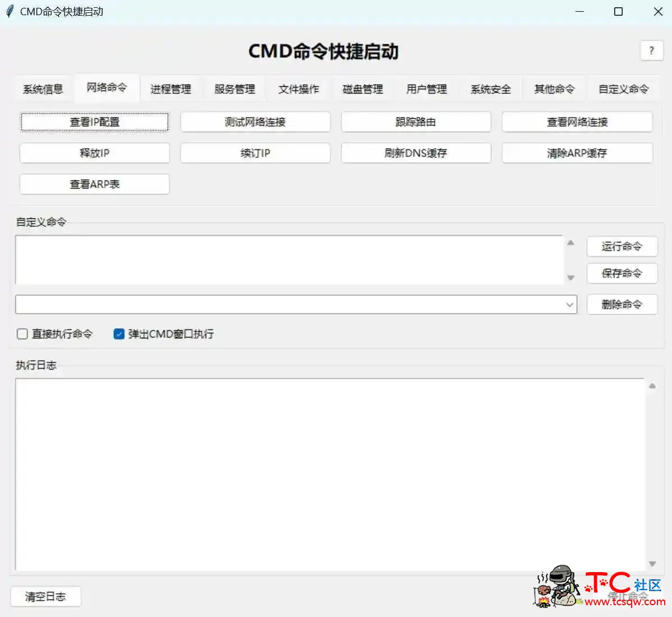The width and height of the screenshot is (672, 617).
Task: Open the help dialog via ? icon
Action: (x=651, y=50)
